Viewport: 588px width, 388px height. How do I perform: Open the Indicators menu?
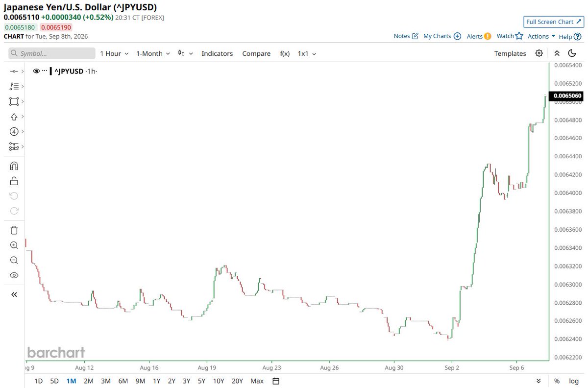217,53
